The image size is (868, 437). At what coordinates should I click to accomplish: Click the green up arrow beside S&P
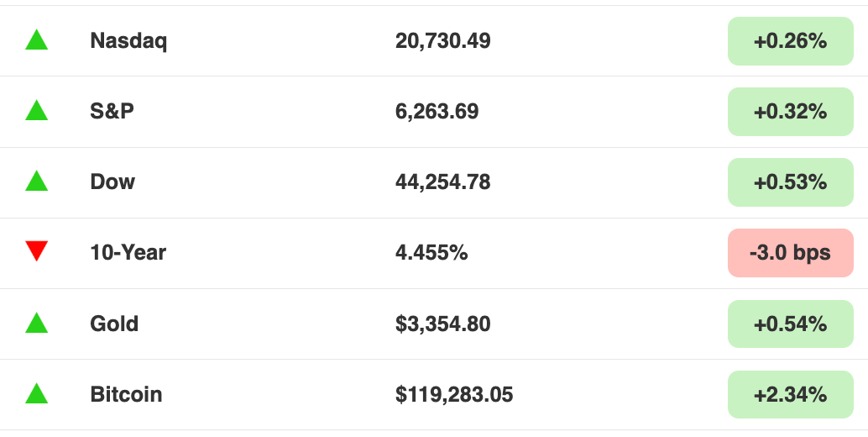coord(37,110)
